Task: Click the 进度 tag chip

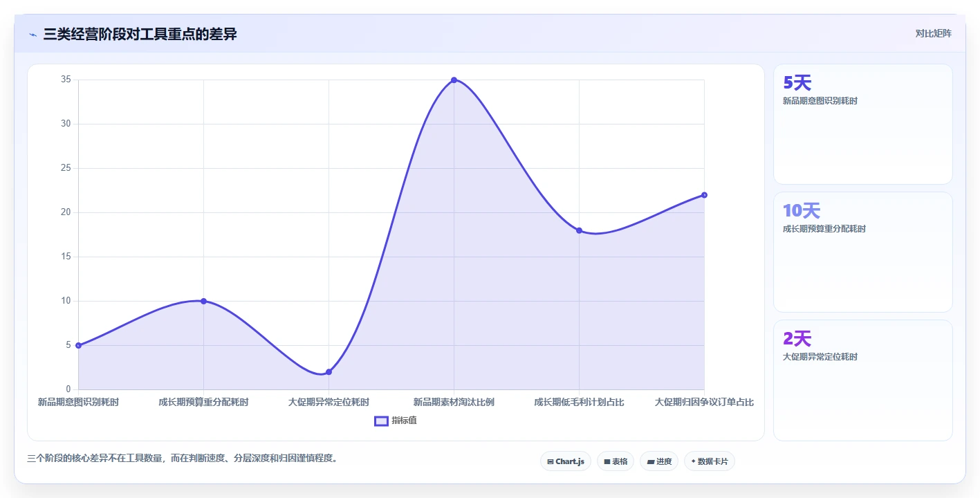Action: 659,461
